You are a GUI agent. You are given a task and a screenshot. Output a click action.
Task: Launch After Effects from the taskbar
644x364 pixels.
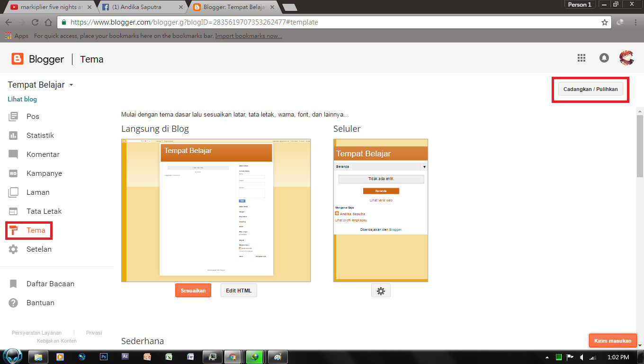point(125,357)
